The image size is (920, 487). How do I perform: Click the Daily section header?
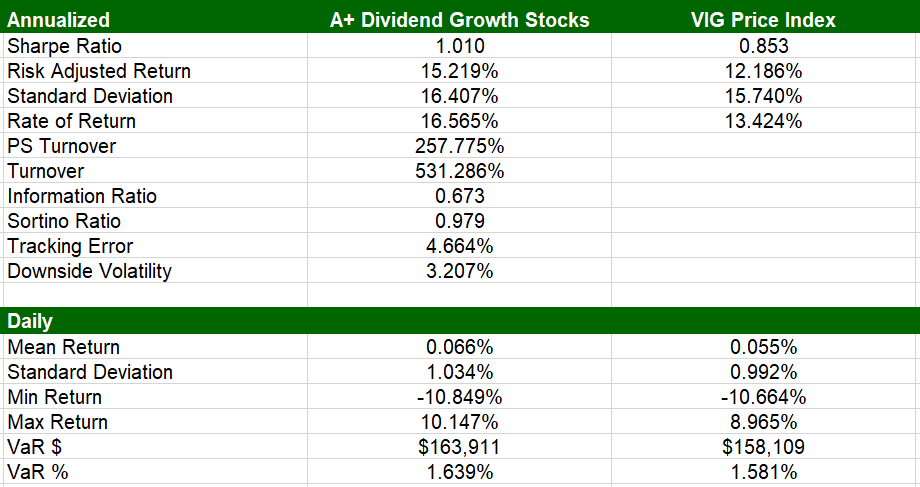(x=30, y=321)
